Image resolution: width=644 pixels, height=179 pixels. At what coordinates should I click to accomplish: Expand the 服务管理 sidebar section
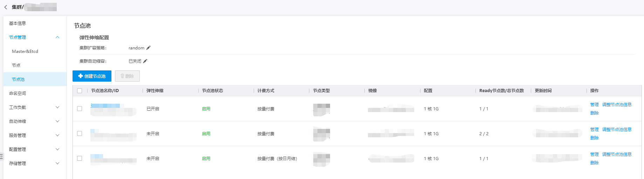(x=57, y=136)
